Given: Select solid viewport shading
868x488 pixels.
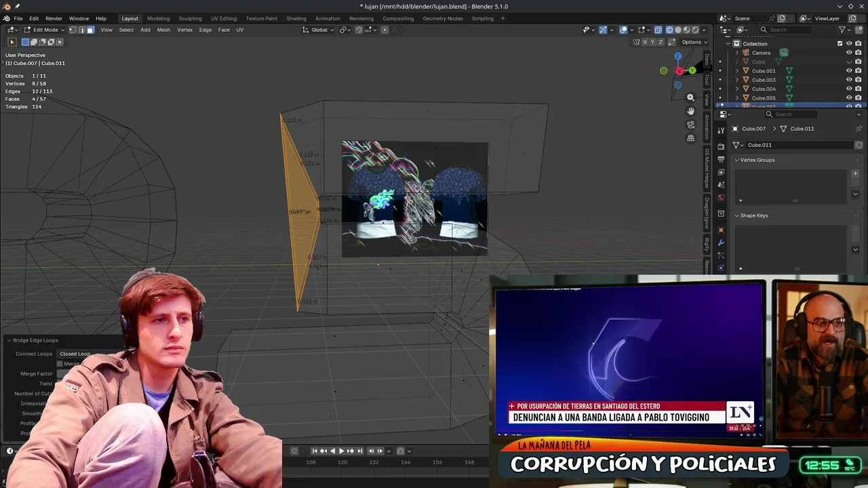Looking at the screenshot, I should (x=677, y=30).
